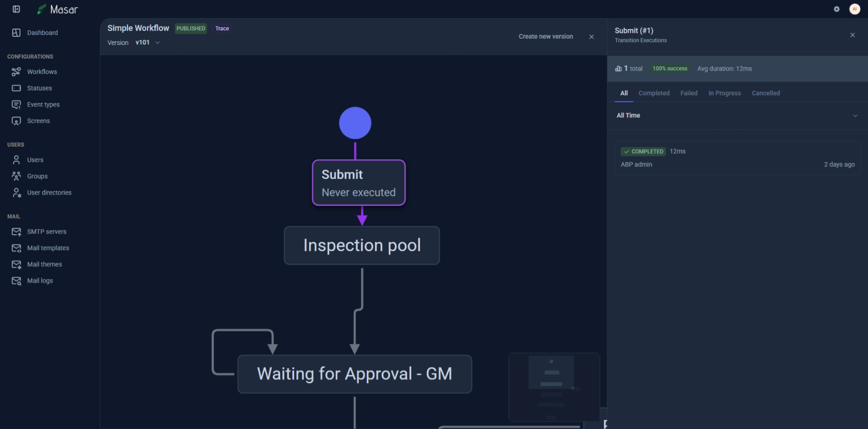The height and width of the screenshot is (429, 868).
Task: Switch to the Completed tab
Action: click(x=654, y=93)
